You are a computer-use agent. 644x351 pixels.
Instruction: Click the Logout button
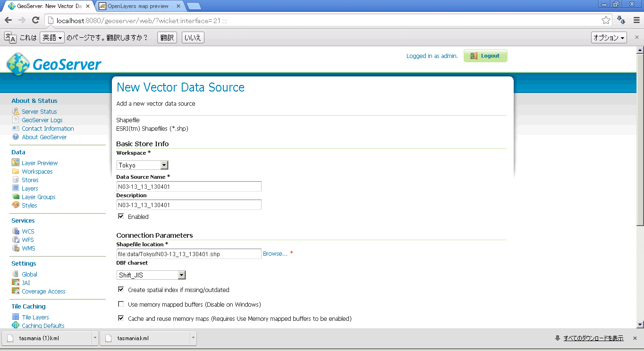[x=485, y=56]
